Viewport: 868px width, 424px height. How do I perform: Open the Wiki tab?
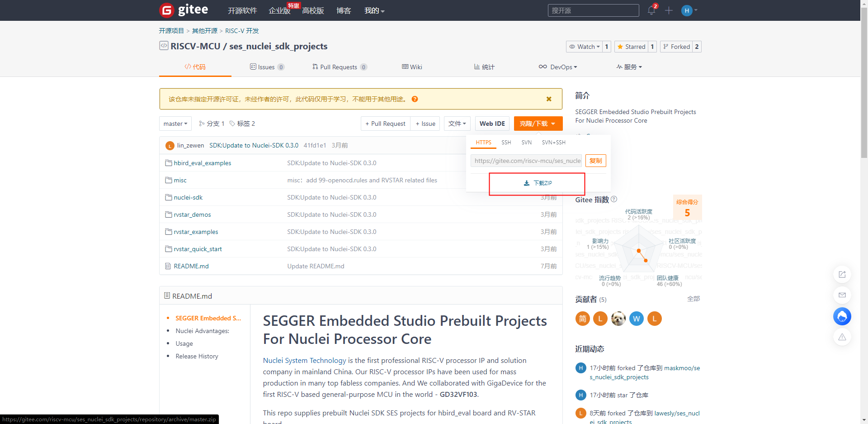tap(412, 67)
